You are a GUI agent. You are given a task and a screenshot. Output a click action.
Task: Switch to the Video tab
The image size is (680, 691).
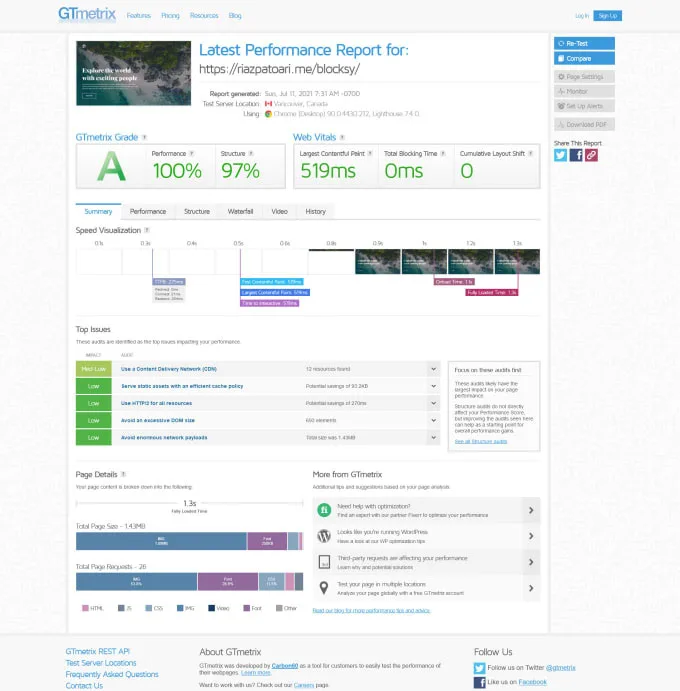pyautogui.click(x=279, y=212)
